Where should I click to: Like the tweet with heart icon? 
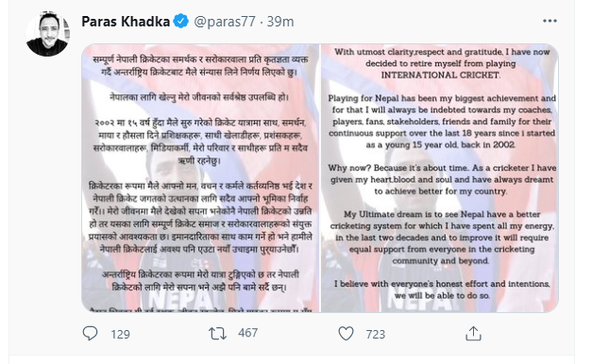tap(346, 334)
